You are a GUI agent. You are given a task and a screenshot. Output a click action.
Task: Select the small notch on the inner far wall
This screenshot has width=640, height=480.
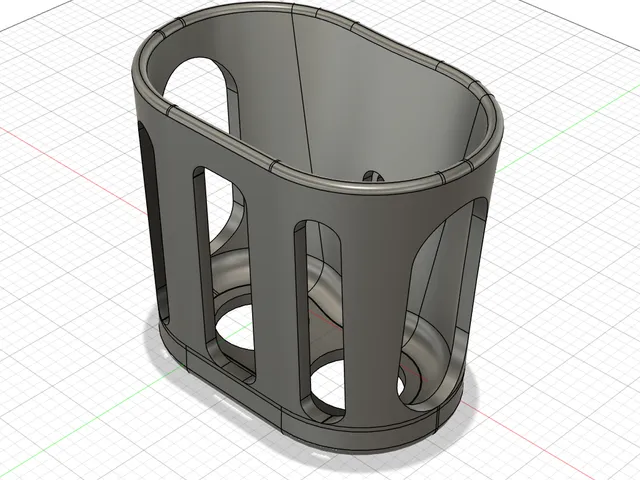coord(373,176)
